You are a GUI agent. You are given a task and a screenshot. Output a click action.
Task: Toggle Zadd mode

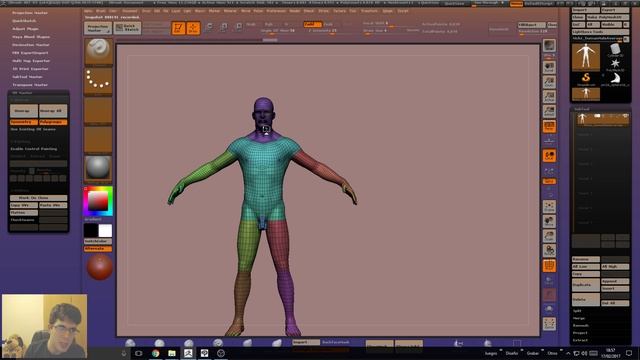click(313, 24)
